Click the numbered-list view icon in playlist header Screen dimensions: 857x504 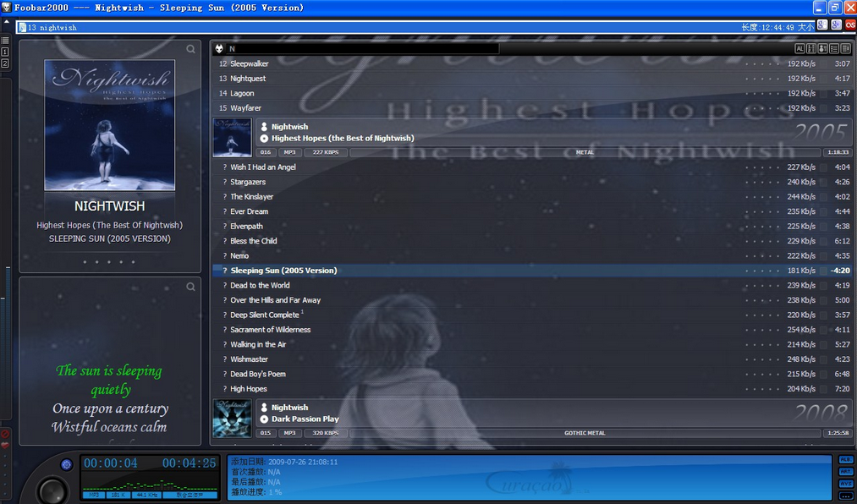click(811, 48)
